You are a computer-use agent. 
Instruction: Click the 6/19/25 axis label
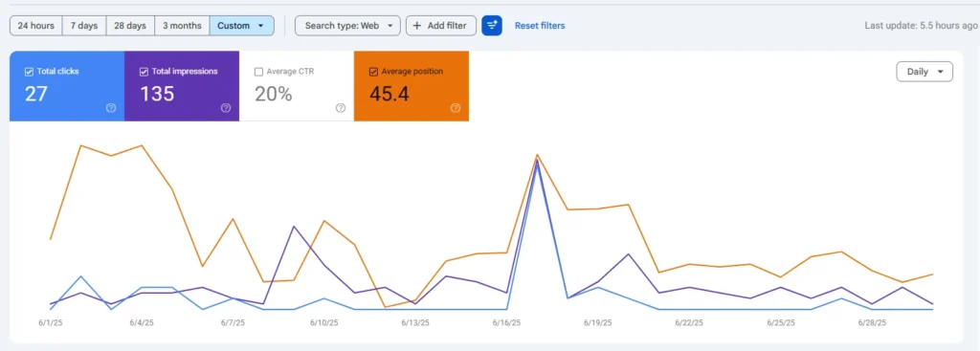pos(598,323)
